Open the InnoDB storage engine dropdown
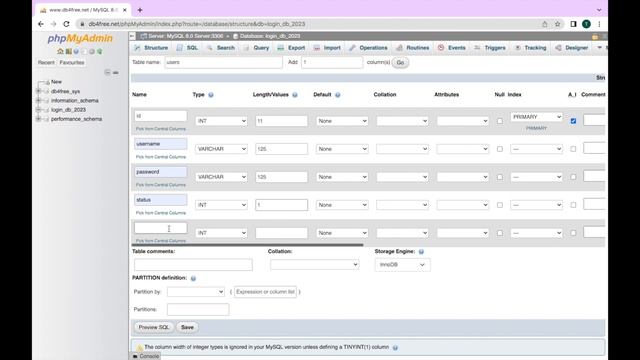The height and width of the screenshot is (360, 640). click(x=402, y=264)
